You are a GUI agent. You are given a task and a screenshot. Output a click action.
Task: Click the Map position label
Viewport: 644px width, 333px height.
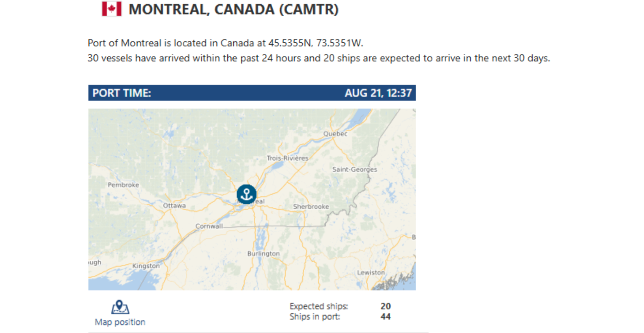pyautogui.click(x=120, y=322)
